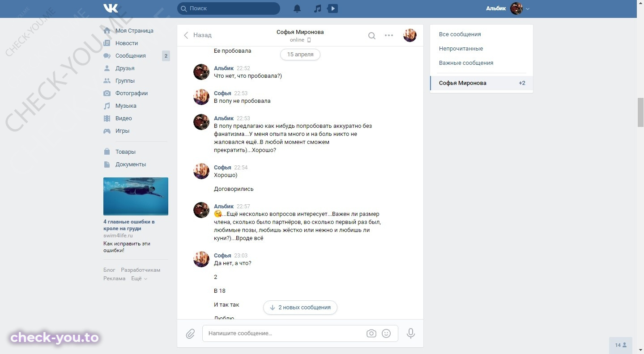Viewport: 644px width, 354px height.
Task: Click the friends icon beside Друзья
Action: pos(107,68)
